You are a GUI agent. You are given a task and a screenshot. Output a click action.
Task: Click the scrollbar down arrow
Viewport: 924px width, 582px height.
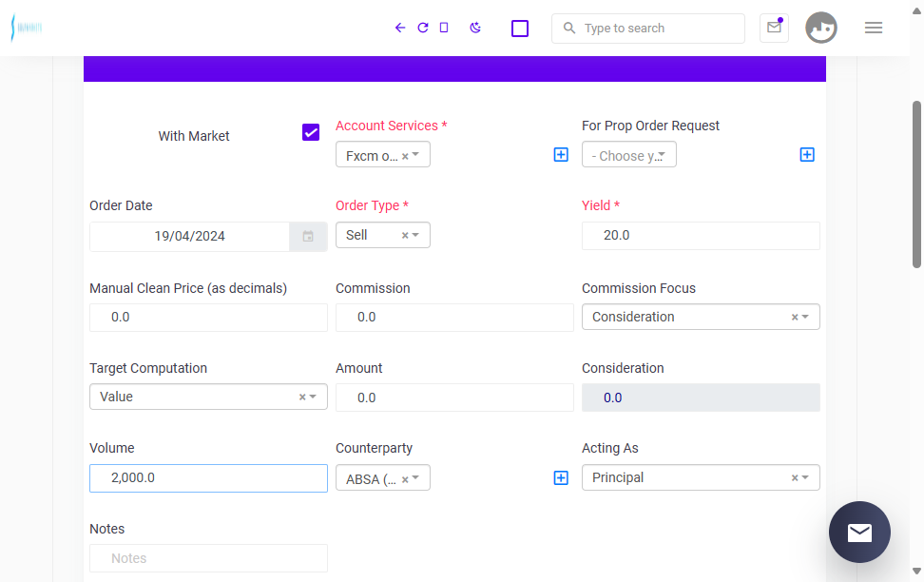click(x=916, y=571)
